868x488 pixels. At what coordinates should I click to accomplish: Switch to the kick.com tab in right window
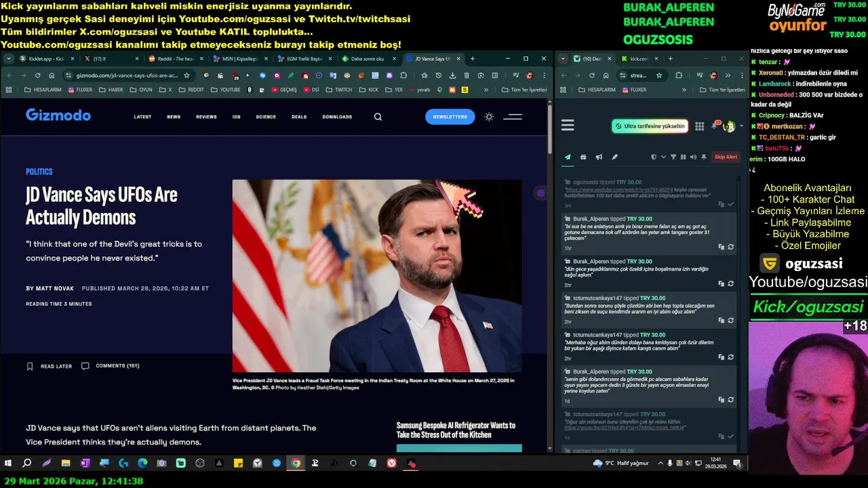click(x=637, y=59)
